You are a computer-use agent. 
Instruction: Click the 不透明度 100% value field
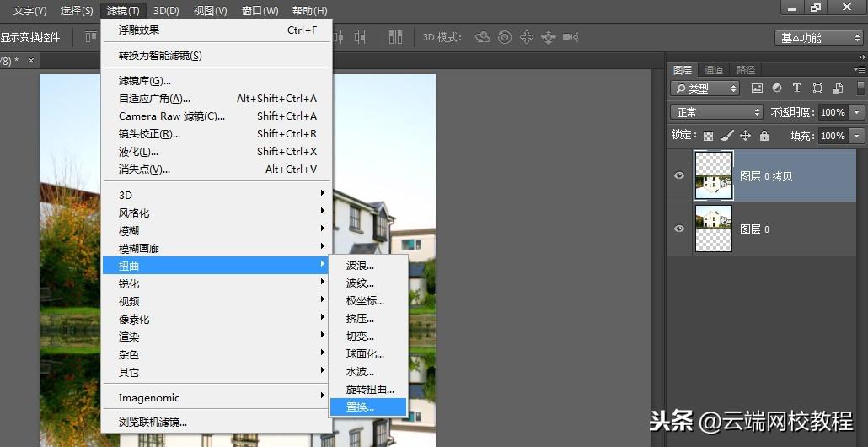coord(833,112)
